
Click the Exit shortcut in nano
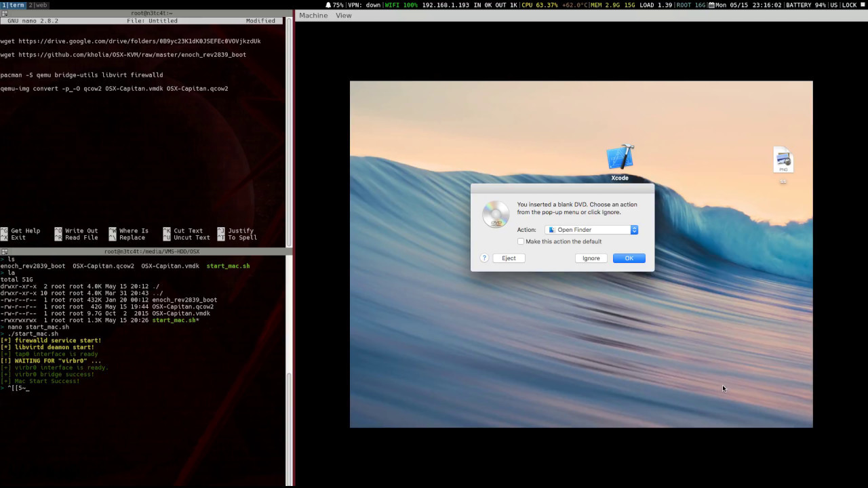click(13, 238)
